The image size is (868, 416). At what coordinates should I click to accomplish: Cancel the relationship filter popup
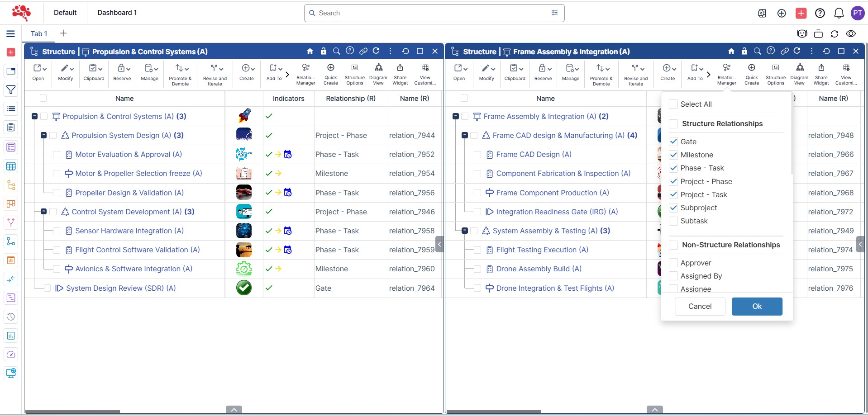[700, 307]
